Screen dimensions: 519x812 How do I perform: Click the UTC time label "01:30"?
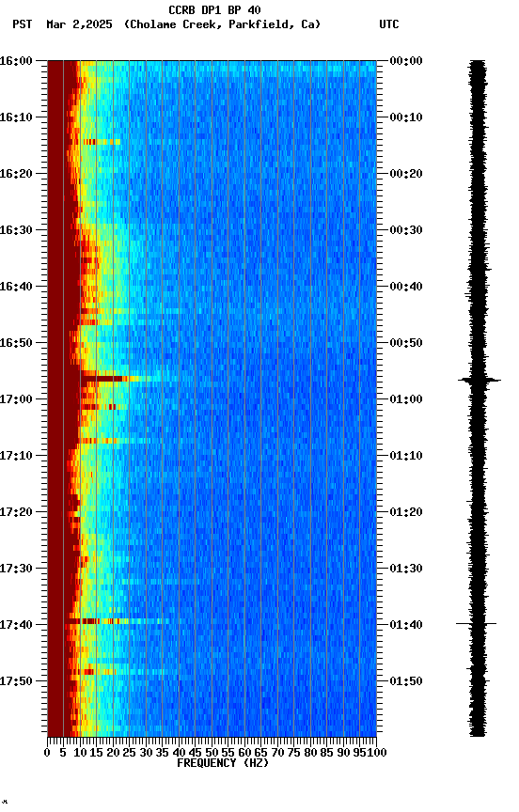click(406, 569)
